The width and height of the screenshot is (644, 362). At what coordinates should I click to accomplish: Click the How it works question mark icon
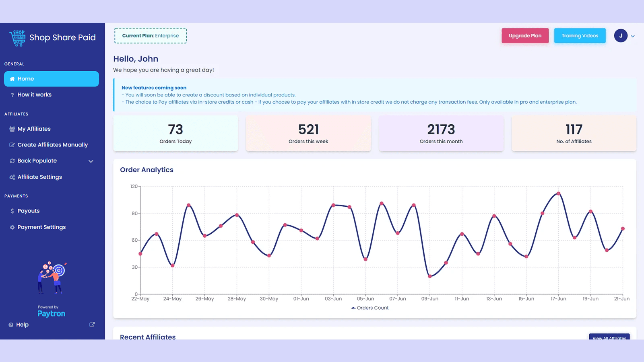[12, 95]
